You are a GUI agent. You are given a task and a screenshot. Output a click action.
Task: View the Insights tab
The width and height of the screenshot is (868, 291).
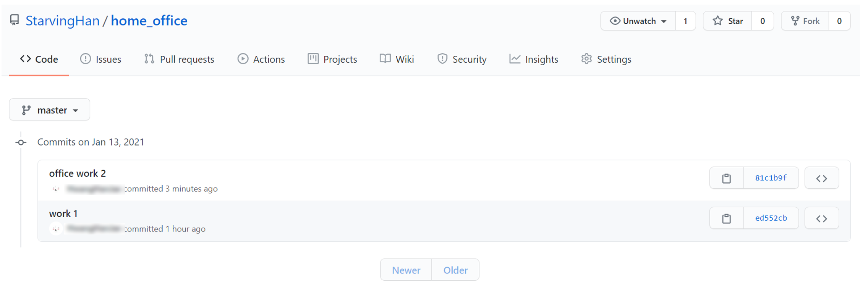click(x=534, y=59)
